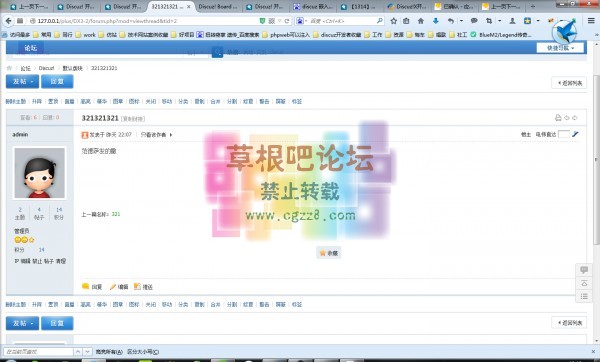Image resolution: width=600 pixels, height=362 pixels.
Task: Click the magnifier in the browser search box
Action: [x=380, y=21]
